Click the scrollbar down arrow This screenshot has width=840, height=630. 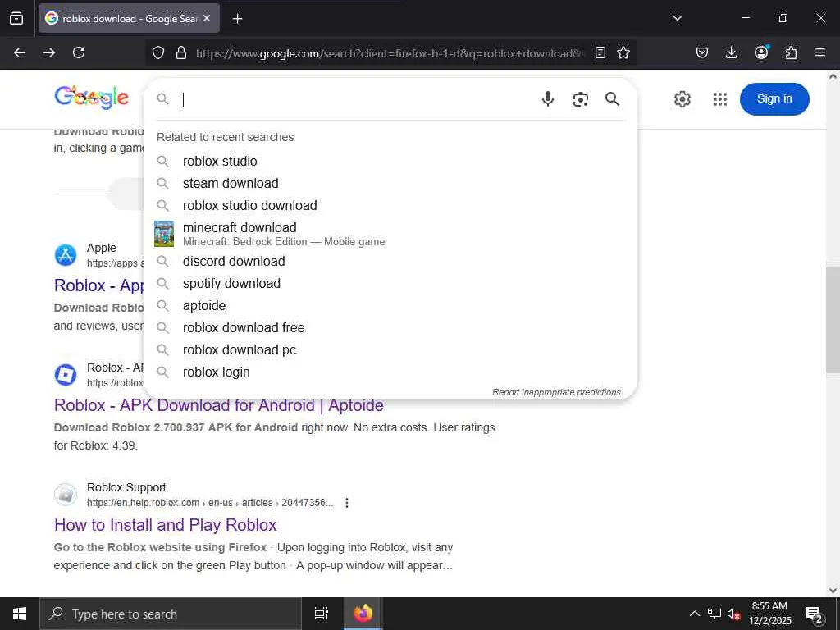coord(833,591)
